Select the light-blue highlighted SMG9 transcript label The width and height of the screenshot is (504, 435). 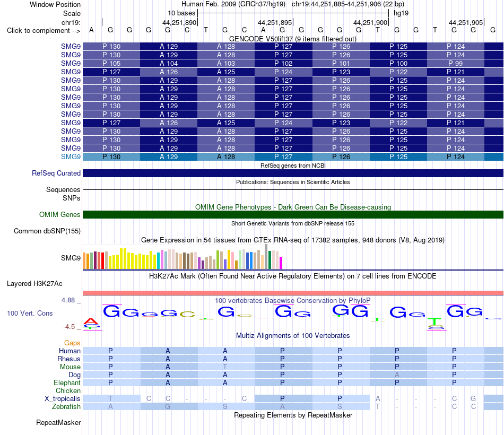tap(71, 156)
